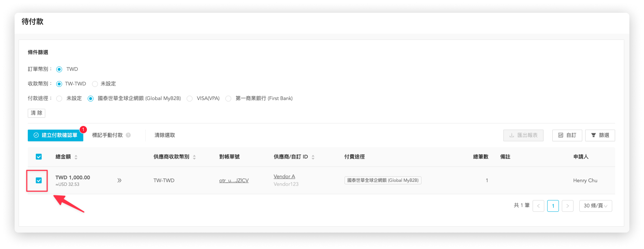This screenshot has height=249, width=644.
Task: Sort by 供應商收款幣別 column arrows
Action: (x=194, y=157)
